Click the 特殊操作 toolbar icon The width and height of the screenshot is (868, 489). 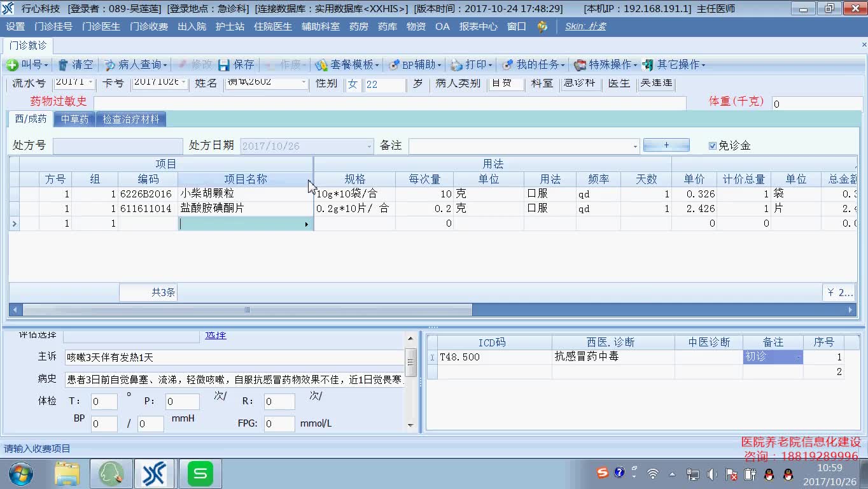[x=580, y=65]
